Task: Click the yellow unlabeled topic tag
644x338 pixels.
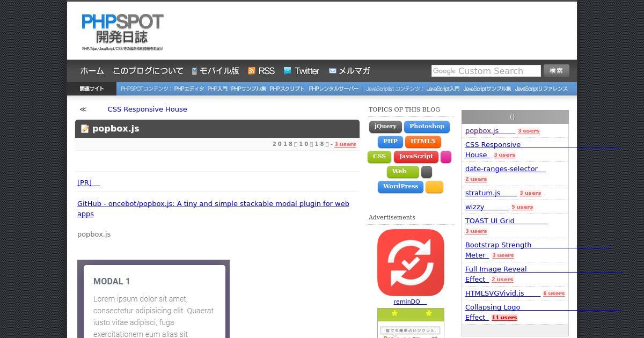Action: click(x=434, y=187)
